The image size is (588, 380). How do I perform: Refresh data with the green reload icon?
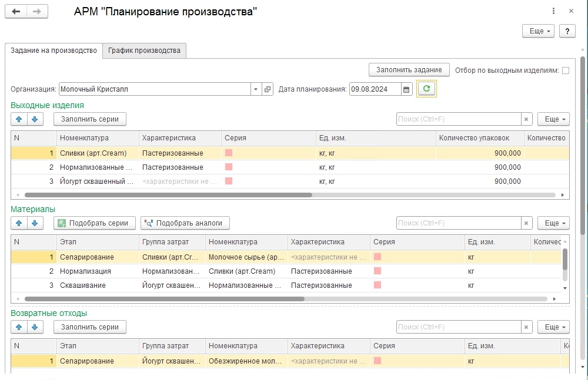point(426,89)
